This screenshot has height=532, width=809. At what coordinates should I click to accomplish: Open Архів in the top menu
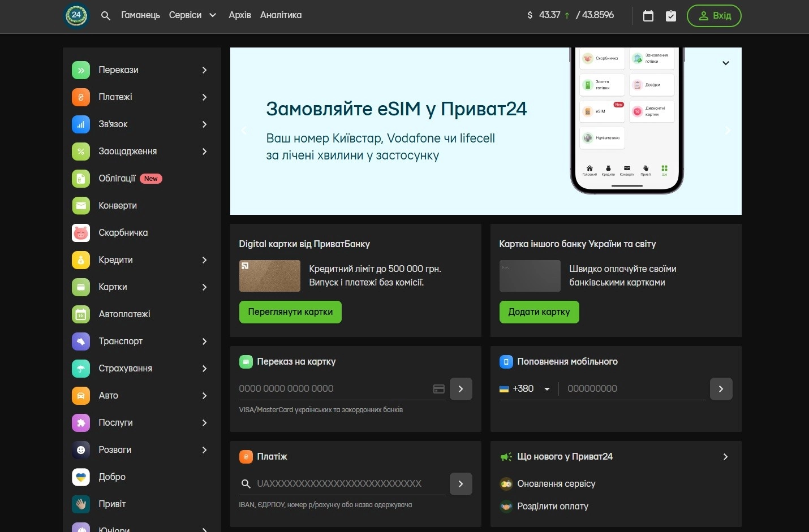[x=240, y=15]
